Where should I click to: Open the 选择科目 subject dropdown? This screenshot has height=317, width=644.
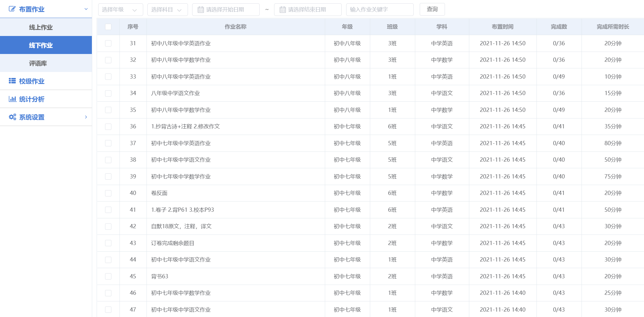coord(167,10)
